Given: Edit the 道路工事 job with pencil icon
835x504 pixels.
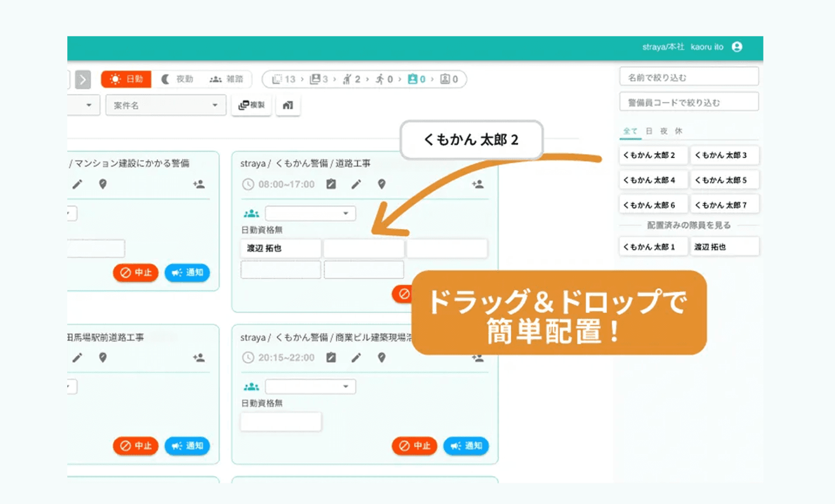Looking at the screenshot, I should click(356, 184).
